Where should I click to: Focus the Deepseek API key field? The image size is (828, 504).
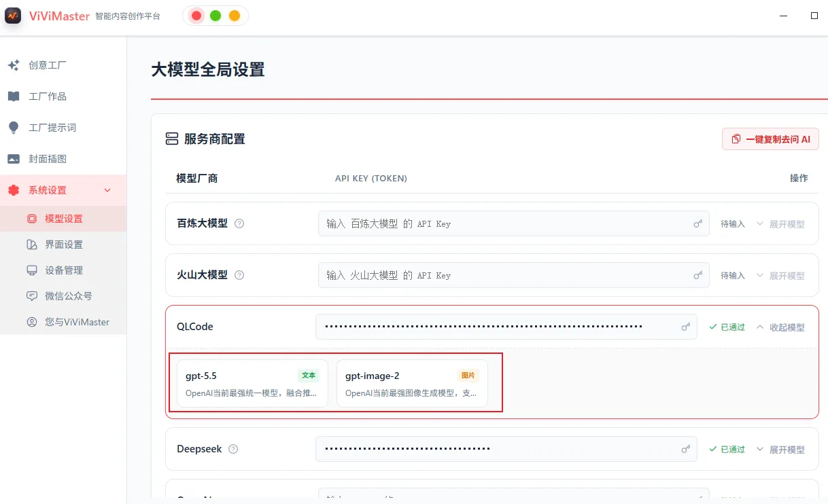point(506,449)
